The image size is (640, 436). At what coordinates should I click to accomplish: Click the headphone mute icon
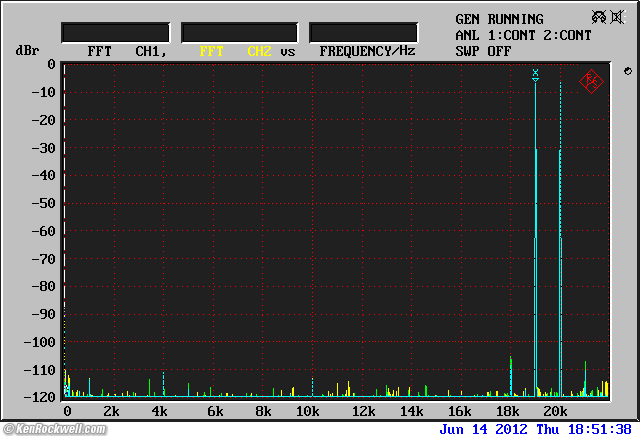click(x=598, y=18)
